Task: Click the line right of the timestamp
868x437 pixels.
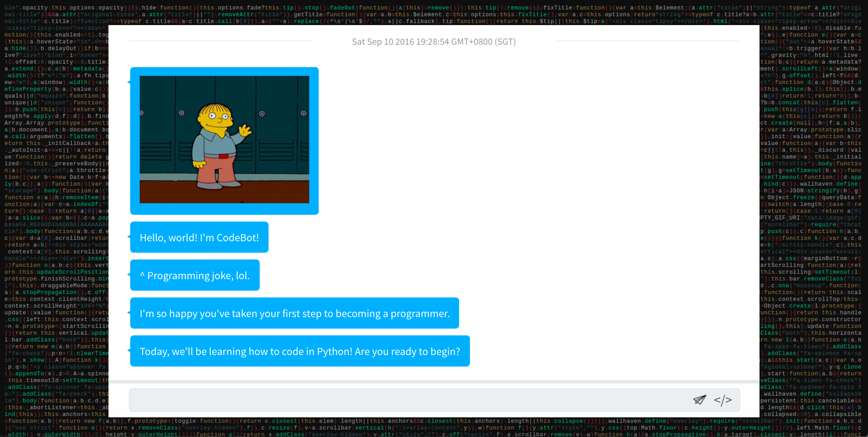Action: [647, 41]
